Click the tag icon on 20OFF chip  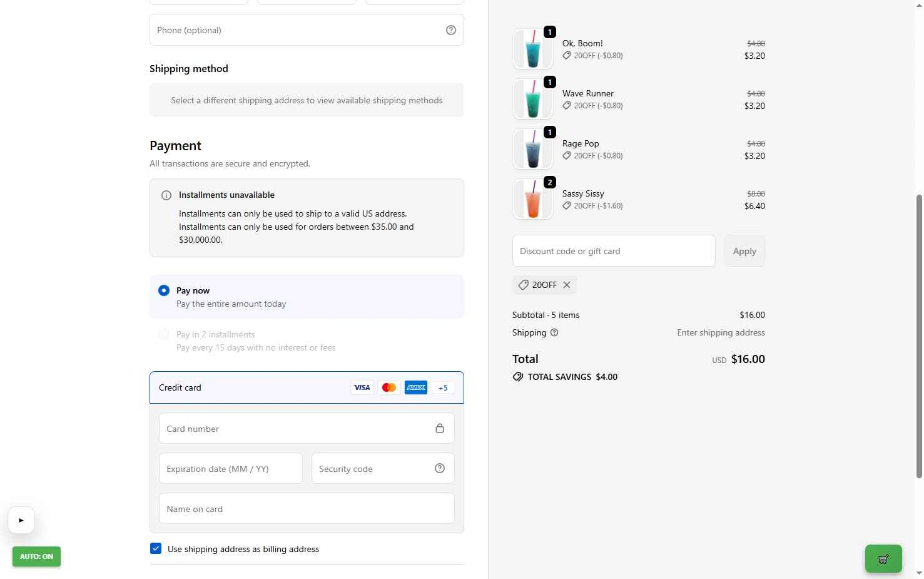point(524,285)
